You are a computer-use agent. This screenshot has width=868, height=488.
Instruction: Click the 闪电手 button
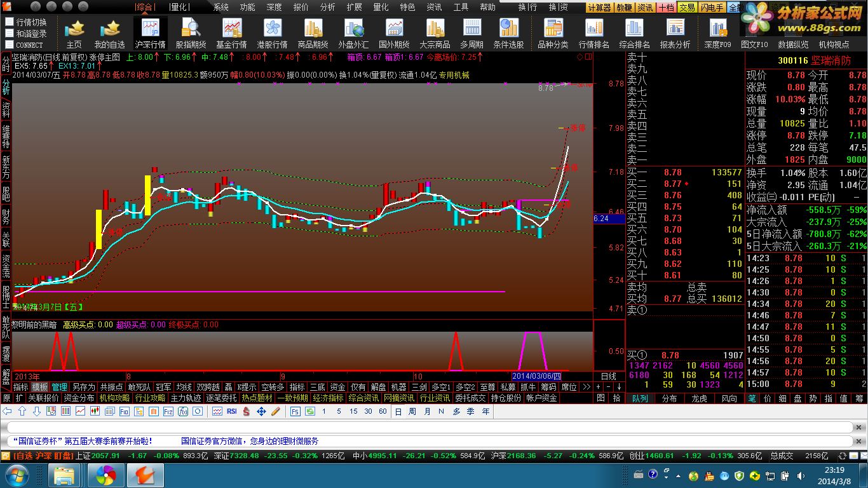coord(712,8)
